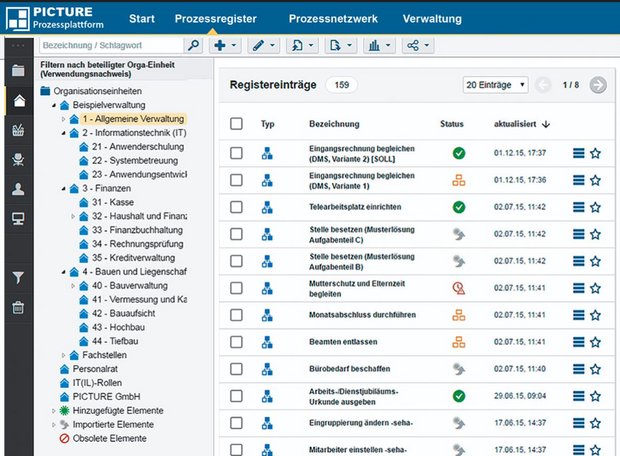
Task: Open the Prozessregister tab
Action: (x=215, y=19)
